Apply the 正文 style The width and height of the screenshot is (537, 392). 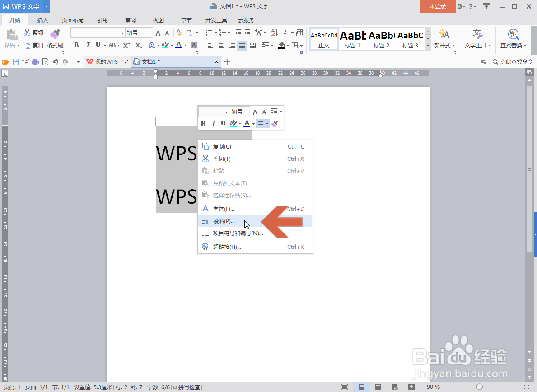[324, 39]
